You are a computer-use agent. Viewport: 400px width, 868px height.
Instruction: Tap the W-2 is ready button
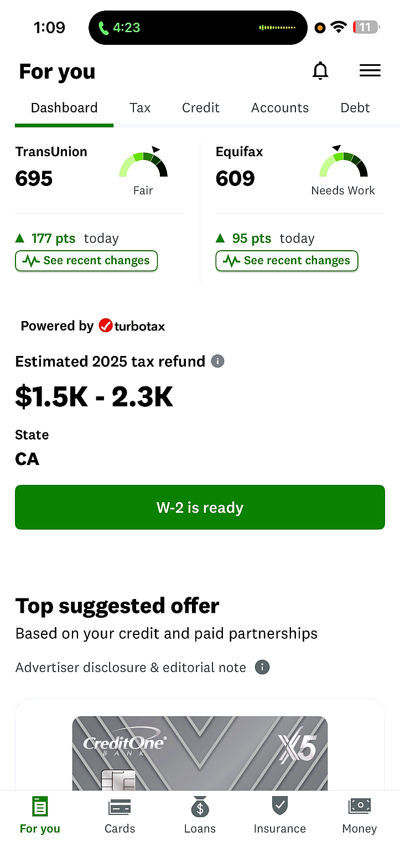pyautogui.click(x=200, y=508)
